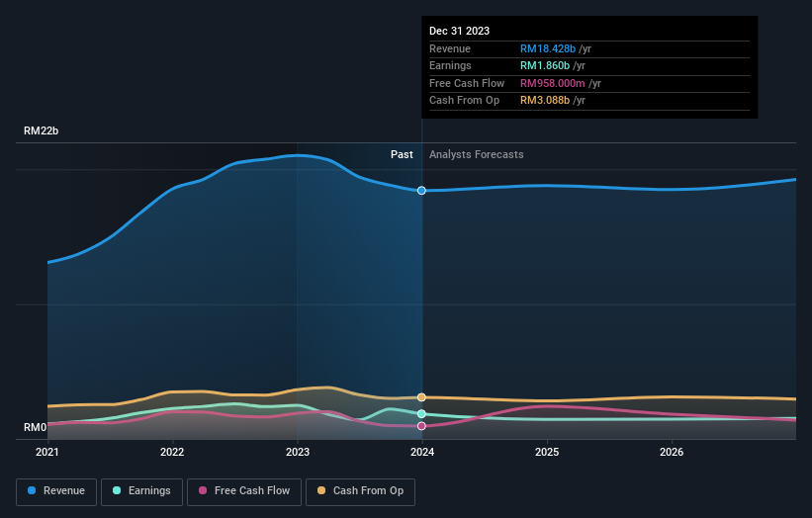The image size is (812, 518).
Task: Click the 2024 x-axis label
Action: pos(422,453)
